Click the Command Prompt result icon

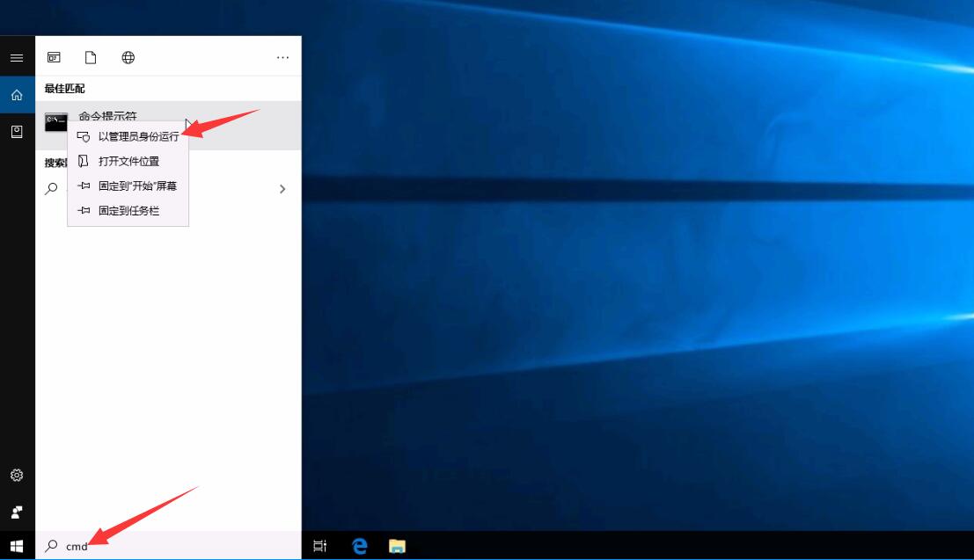(56, 121)
